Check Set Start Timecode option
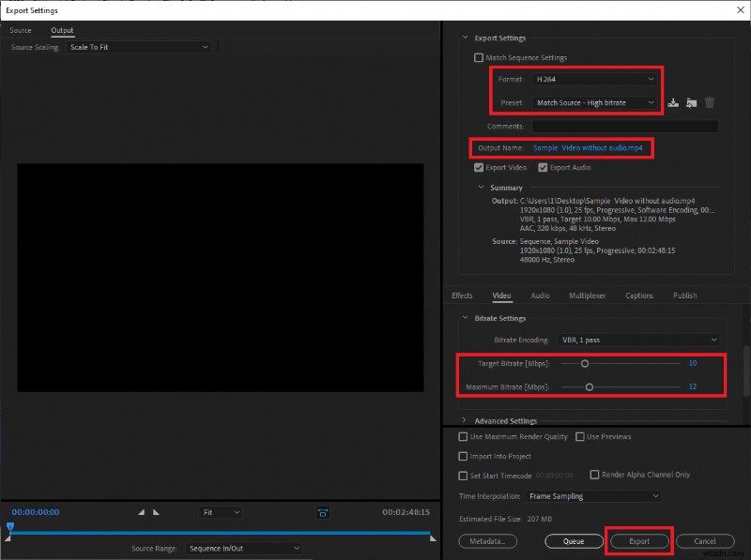This screenshot has height=560, width=751. coord(463,476)
